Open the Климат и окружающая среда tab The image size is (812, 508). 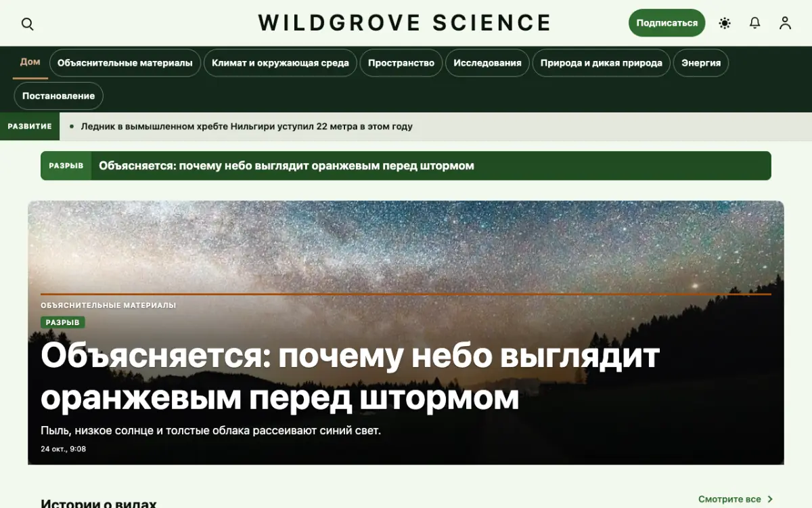click(x=280, y=63)
